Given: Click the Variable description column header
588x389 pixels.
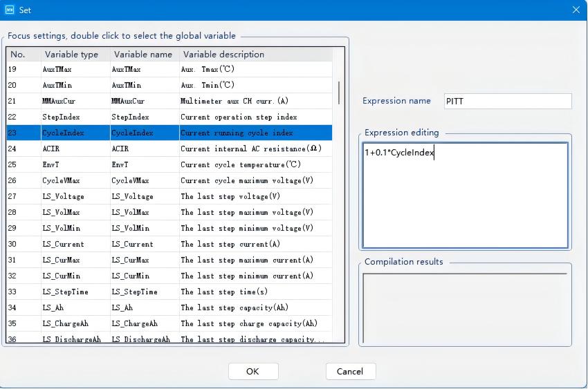Looking at the screenshot, I should (256, 55).
